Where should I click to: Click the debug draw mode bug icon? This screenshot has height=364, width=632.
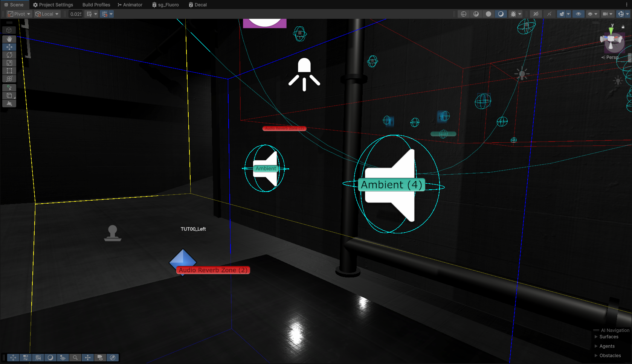tap(513, 14)
